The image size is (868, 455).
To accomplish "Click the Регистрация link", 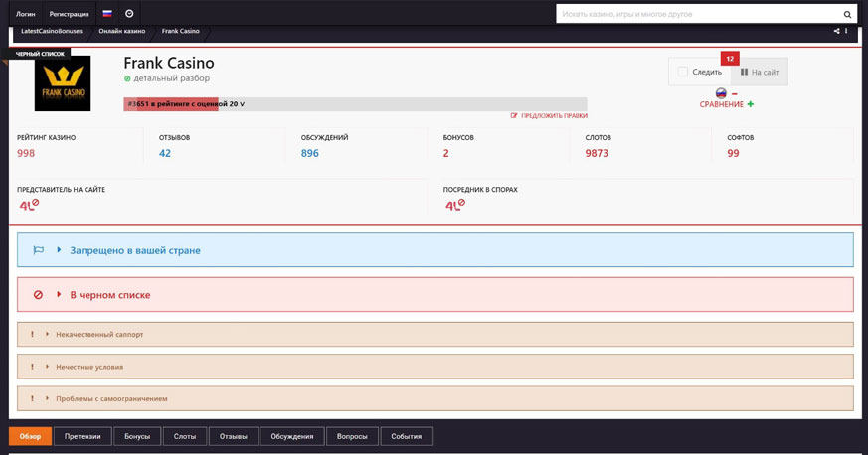I will [70, 14].
